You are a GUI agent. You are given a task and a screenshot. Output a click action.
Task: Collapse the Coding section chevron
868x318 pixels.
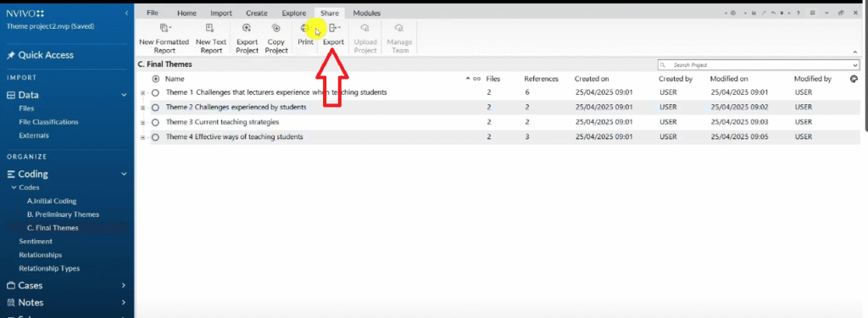(124, 174)
